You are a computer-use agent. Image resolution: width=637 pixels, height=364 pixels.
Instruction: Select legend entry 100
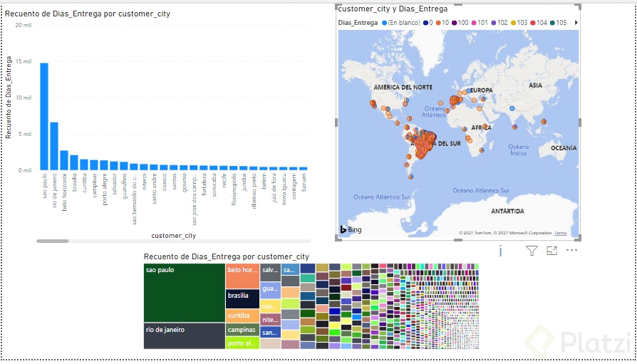coord(460,23)
